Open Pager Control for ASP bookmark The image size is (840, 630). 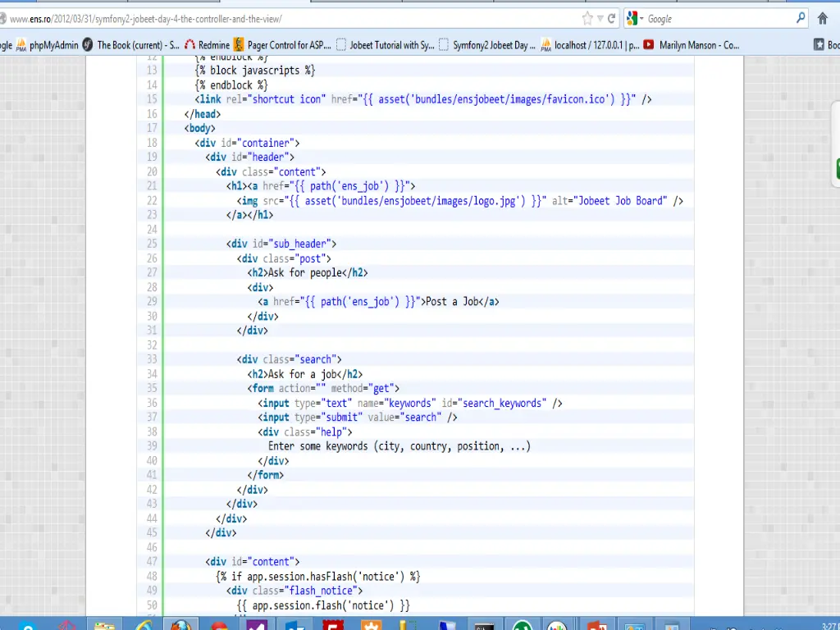click(x=282, y=45)
